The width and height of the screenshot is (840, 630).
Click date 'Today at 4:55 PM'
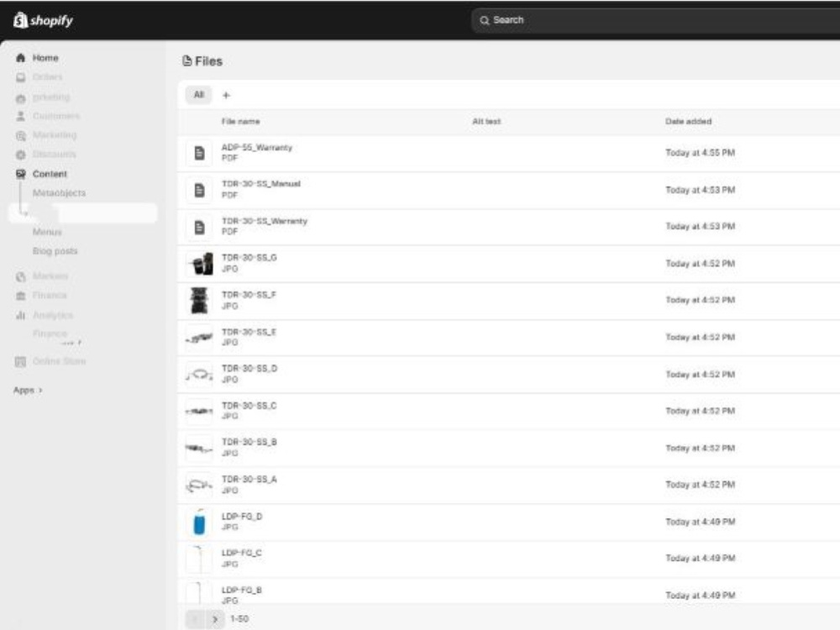point(701,153)
